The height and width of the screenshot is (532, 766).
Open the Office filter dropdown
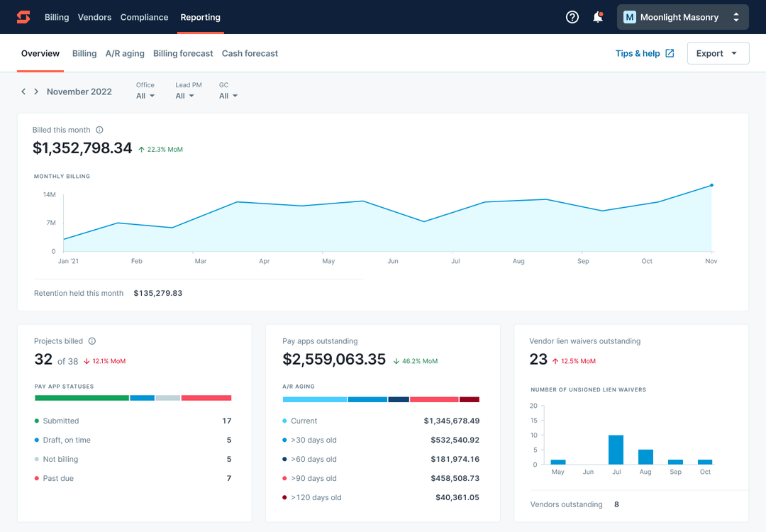tap(145, 96)
